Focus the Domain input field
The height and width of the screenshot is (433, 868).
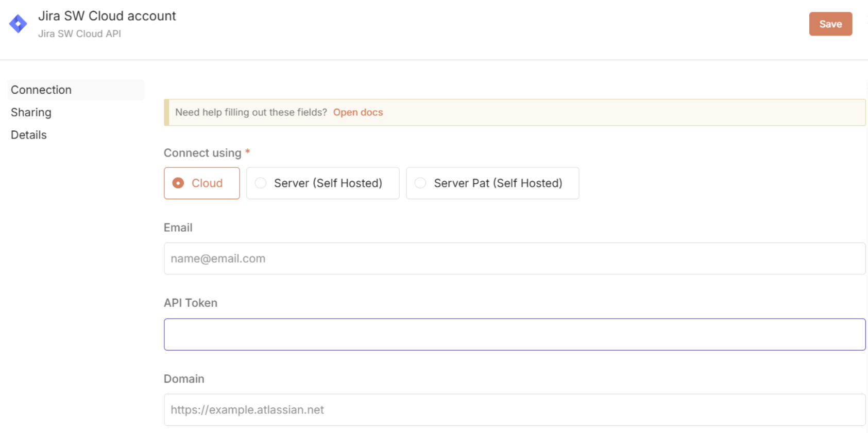[x=515, y=410]
